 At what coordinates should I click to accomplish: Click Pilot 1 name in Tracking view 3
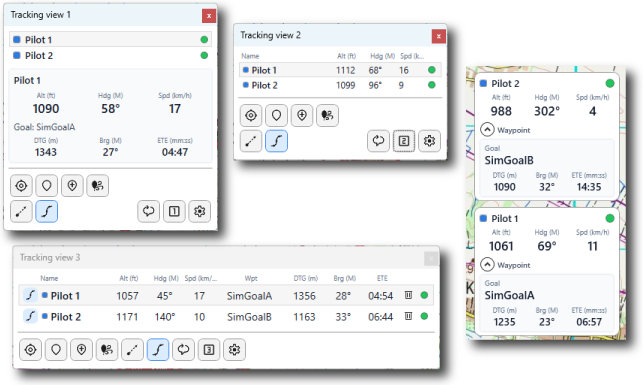(x=65, y=296)
